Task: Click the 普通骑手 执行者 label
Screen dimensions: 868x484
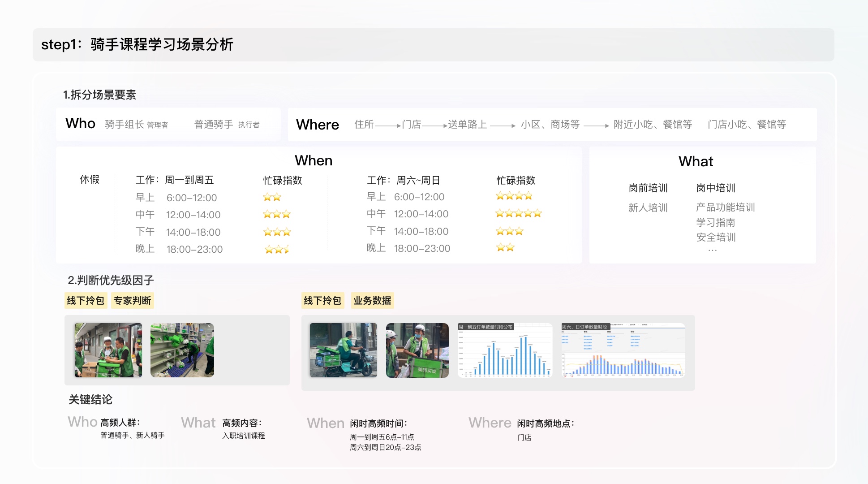Action: [x=227, y=124]
